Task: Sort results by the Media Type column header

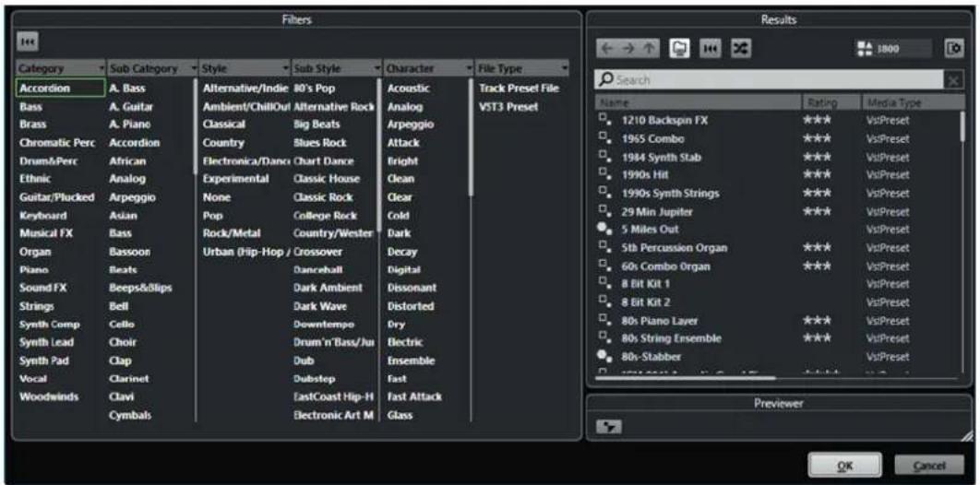Action: point(913,102)
